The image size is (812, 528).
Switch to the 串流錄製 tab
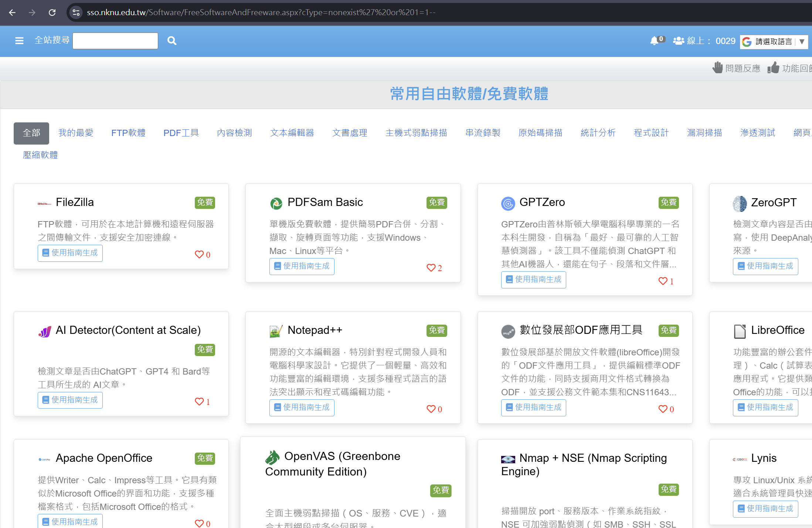(x=483, y=133)
